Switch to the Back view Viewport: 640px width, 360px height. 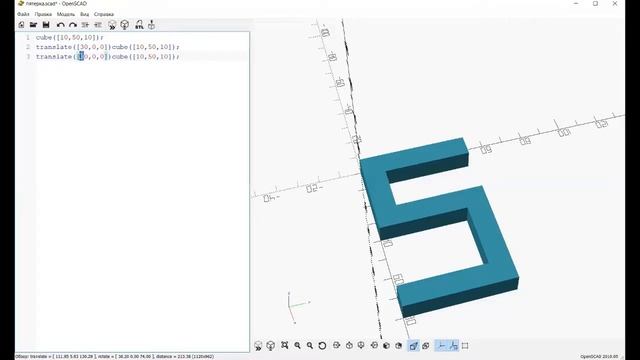tap(399, 345)
